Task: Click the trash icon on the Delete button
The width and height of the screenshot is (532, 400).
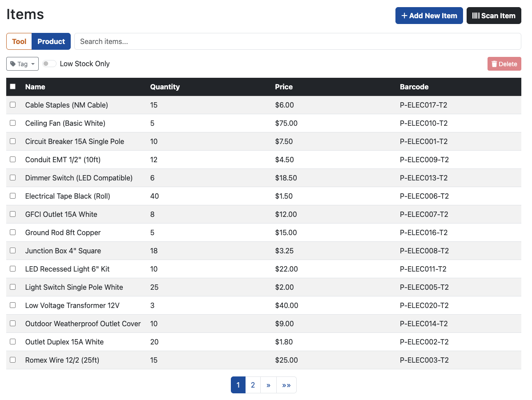Action: 494,64
